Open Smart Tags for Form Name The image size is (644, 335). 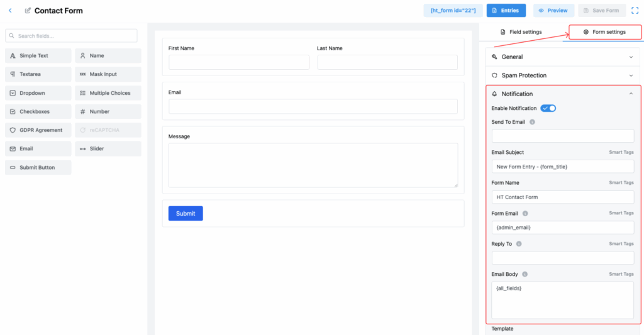coord(621,183)
